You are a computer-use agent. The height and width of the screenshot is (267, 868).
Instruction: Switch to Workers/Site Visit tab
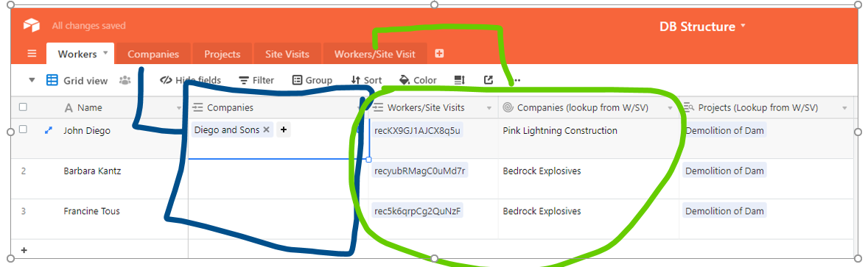[375, 54]
